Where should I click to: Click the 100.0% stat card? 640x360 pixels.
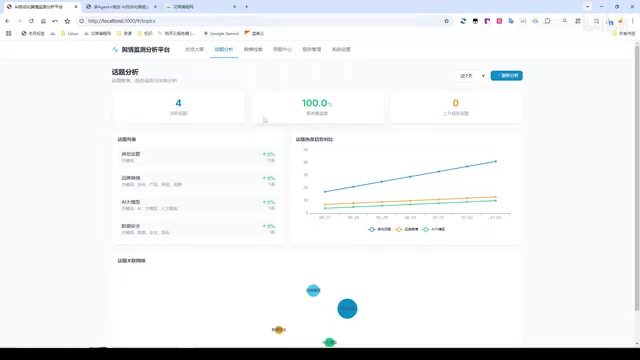pyautogui.click(x=317, y=107)
